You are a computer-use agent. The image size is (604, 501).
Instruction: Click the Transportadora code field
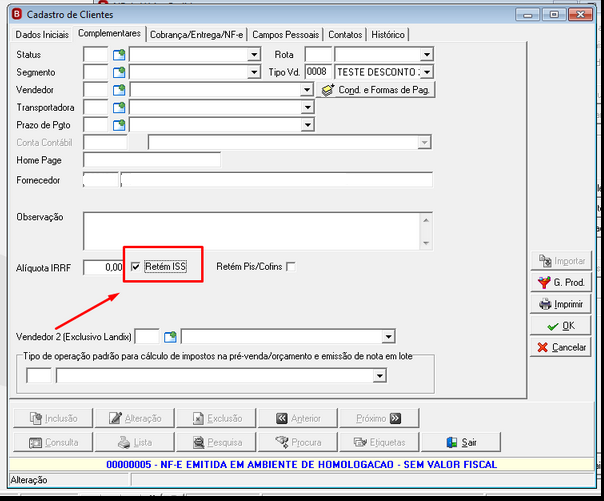[x=96, y=107]
